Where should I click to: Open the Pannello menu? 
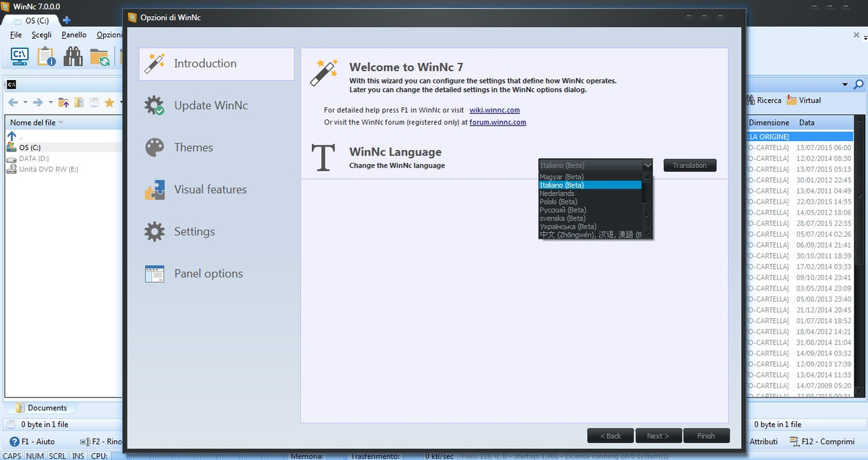pos(74,35)
